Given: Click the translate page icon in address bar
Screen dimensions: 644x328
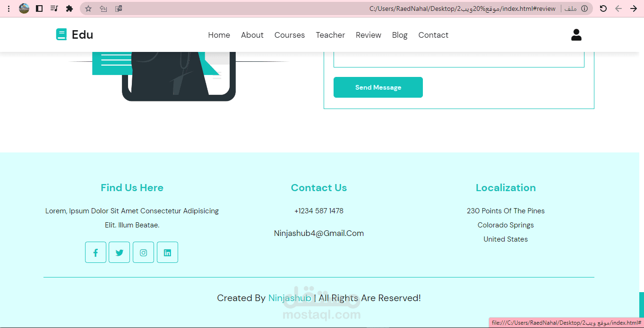Looking at the screenshot, I should [x=119, y=8].
